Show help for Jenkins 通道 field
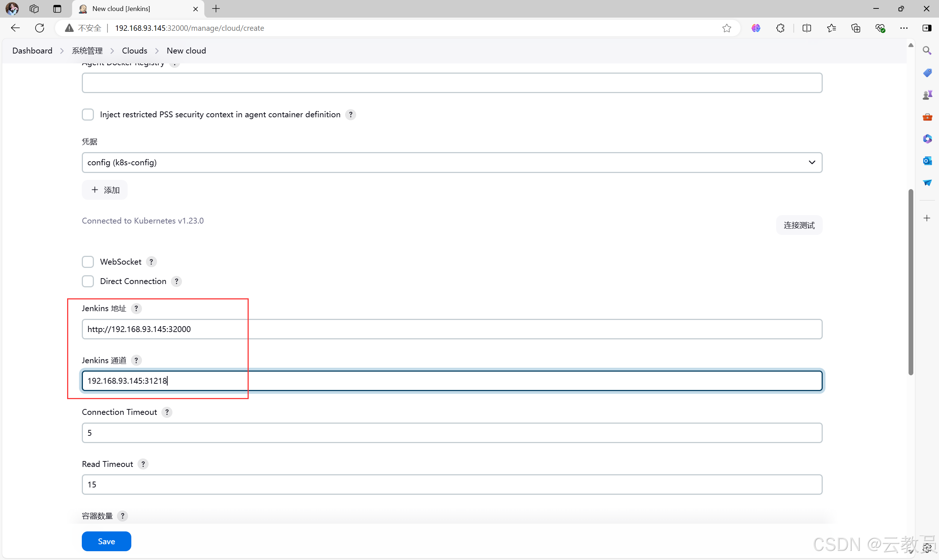The width and height of the screenshot is (939, 560). (136, 360)
